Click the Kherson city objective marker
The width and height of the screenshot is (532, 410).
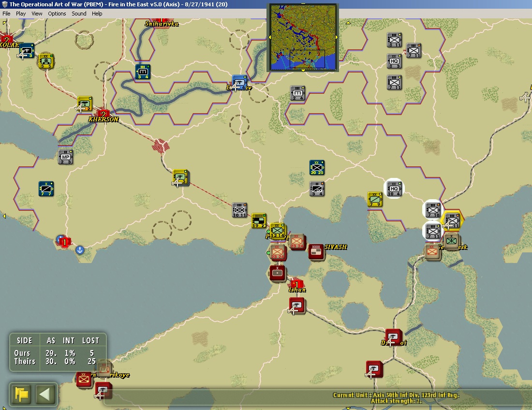coord(103,114)
